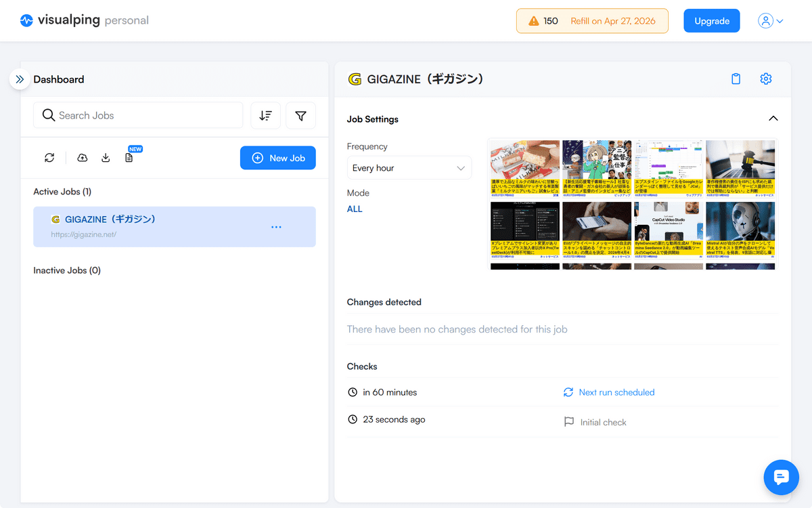Screen dimensions: 812x508
Task: Open job settings gear icon
Action: click(x=765, y=79)
